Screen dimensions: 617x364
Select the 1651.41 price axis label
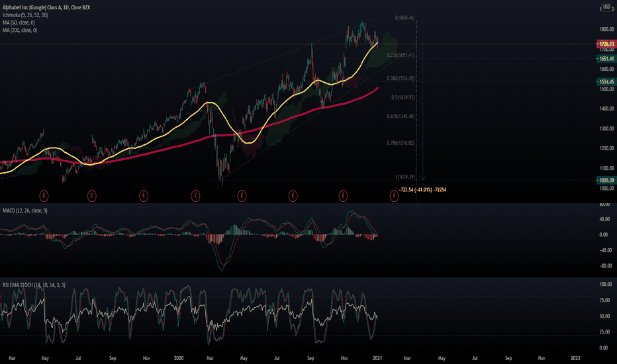[606, 59]
